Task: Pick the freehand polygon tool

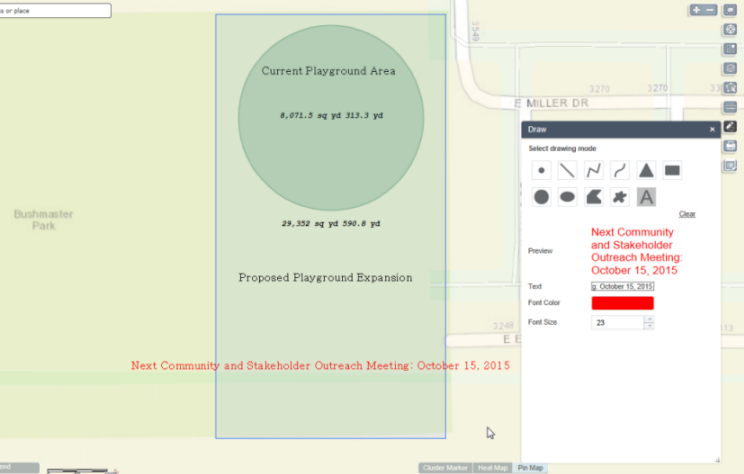Action: (x=620, y=197)
